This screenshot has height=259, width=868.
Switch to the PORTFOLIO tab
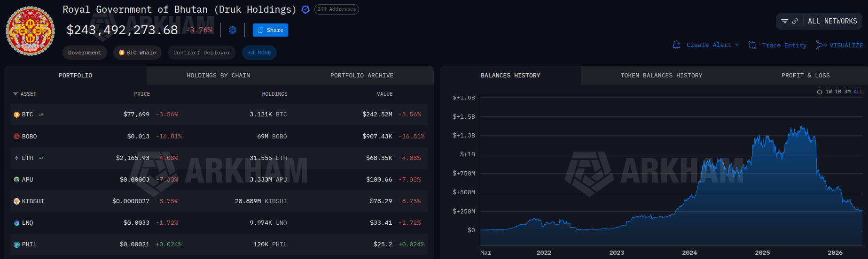(x=76, y=76)
